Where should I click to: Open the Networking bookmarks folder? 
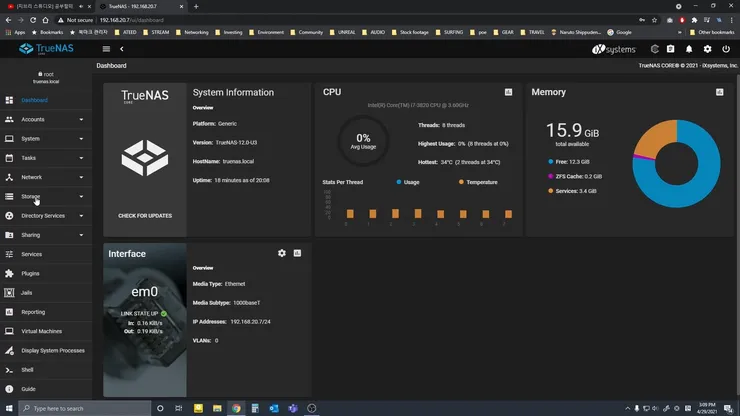click(x=192, y=32)
